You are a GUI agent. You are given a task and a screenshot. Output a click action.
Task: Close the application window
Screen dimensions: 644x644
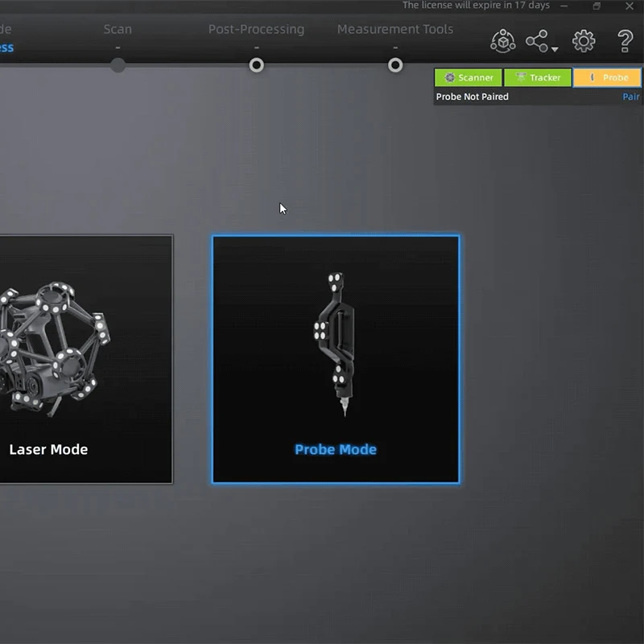pyautogui.click(x=630, y=6)
